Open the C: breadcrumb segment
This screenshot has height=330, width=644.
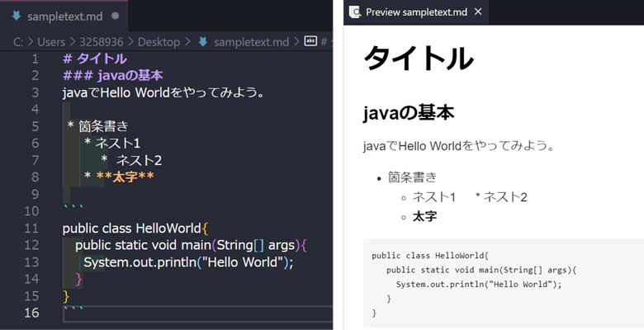tap(17, 42)
